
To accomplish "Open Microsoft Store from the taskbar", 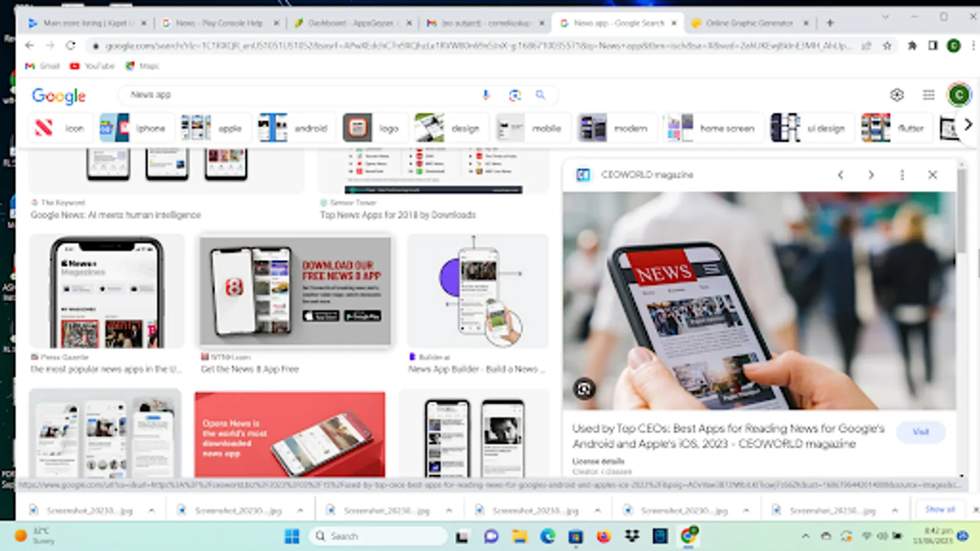I will coord(575,536).
